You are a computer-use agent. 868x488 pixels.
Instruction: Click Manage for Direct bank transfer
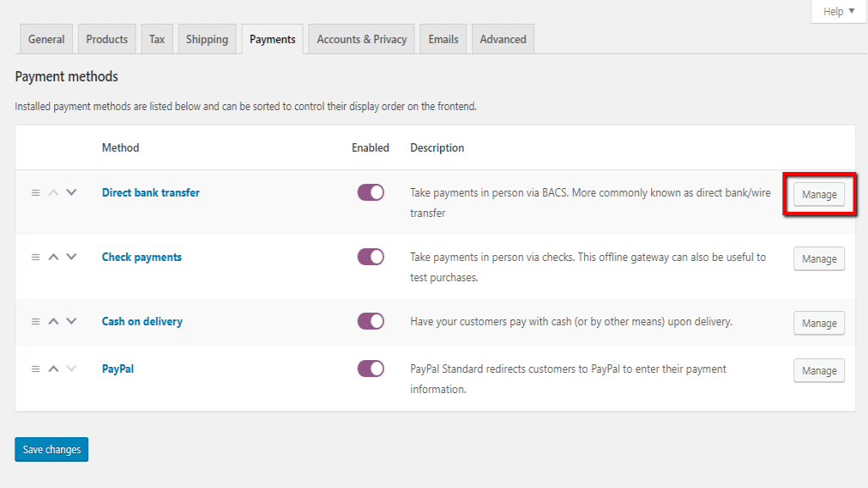pyautogui.click(x=819, y=195)
